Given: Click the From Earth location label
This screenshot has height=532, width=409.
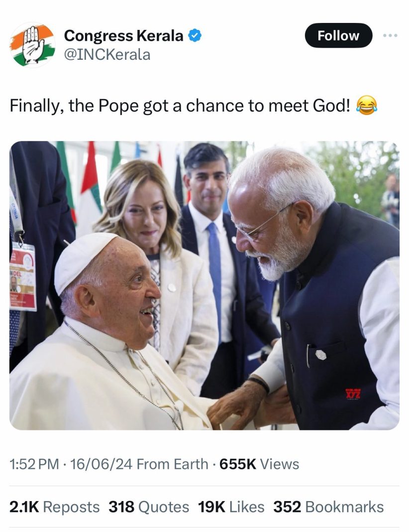Looking at the screenshot, I should click(x=172, y=464).
